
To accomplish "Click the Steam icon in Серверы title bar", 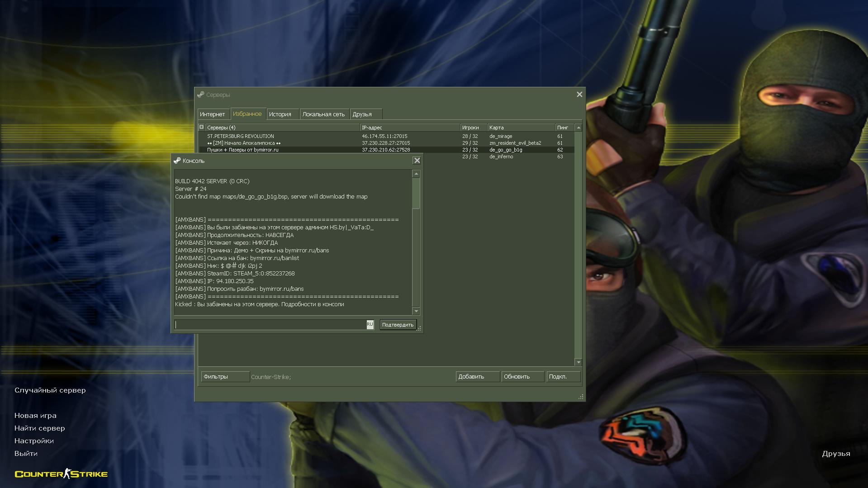I will pyautogui.click(x=201, y=95).
